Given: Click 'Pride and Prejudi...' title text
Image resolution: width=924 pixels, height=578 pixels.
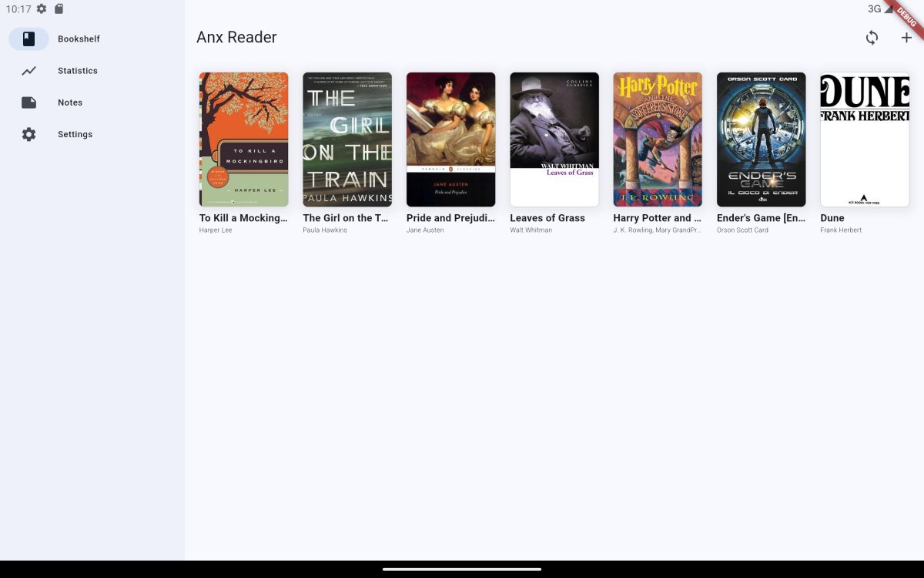Looking at the screenshot, I should click(450, 218).
